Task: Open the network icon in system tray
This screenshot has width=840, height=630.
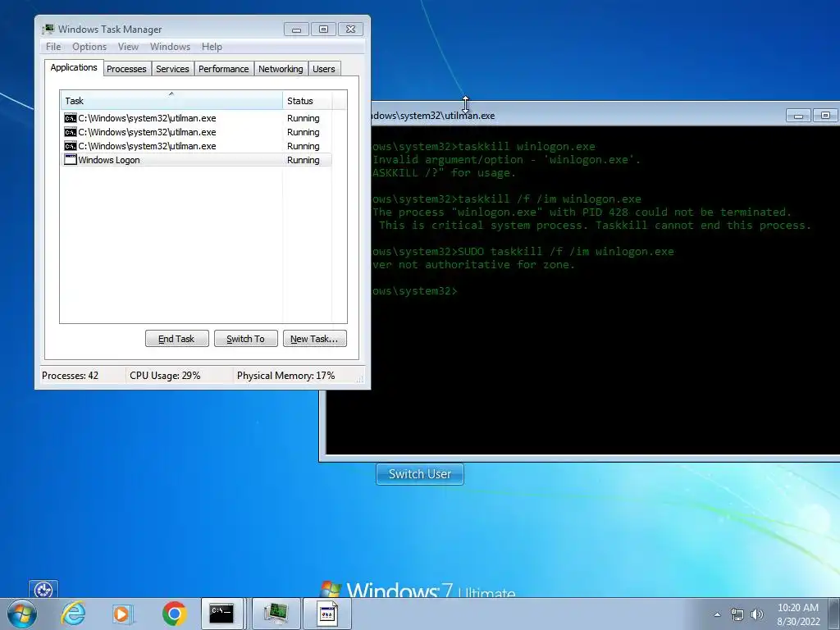Action: click(737, 614)
